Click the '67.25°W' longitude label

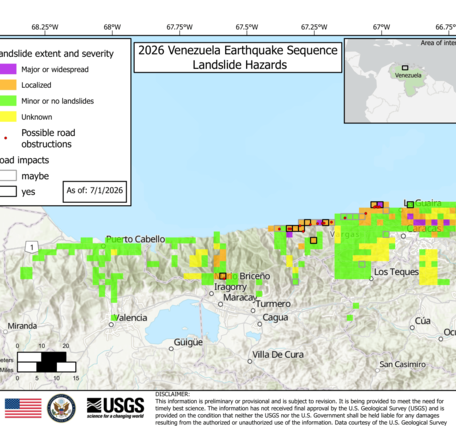314,27
